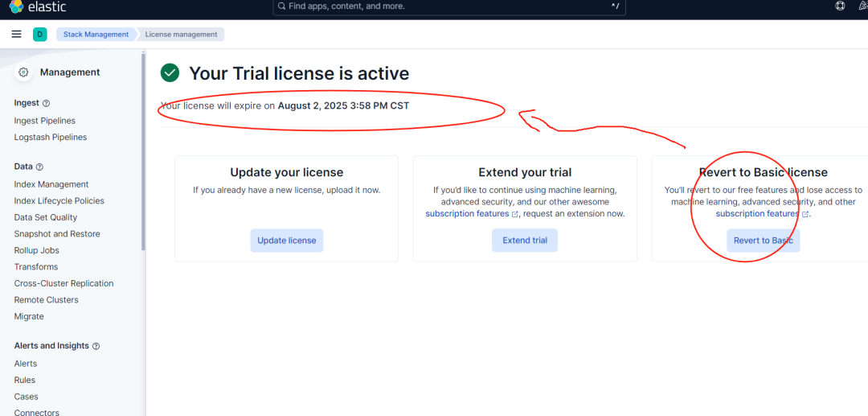Viewport: 868px width, 416px height.
Task: Click the August 2, 2025 expiry date
Action: (x=343, y=105)
